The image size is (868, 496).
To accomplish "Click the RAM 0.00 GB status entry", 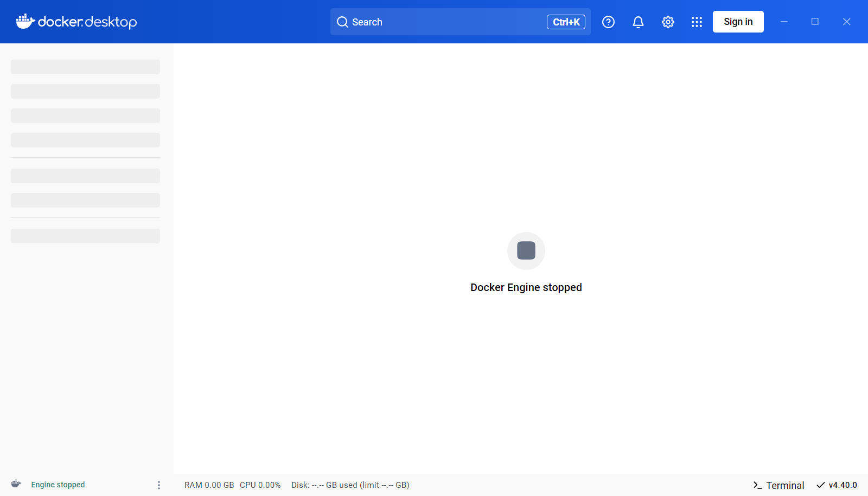I will (209, 485).
